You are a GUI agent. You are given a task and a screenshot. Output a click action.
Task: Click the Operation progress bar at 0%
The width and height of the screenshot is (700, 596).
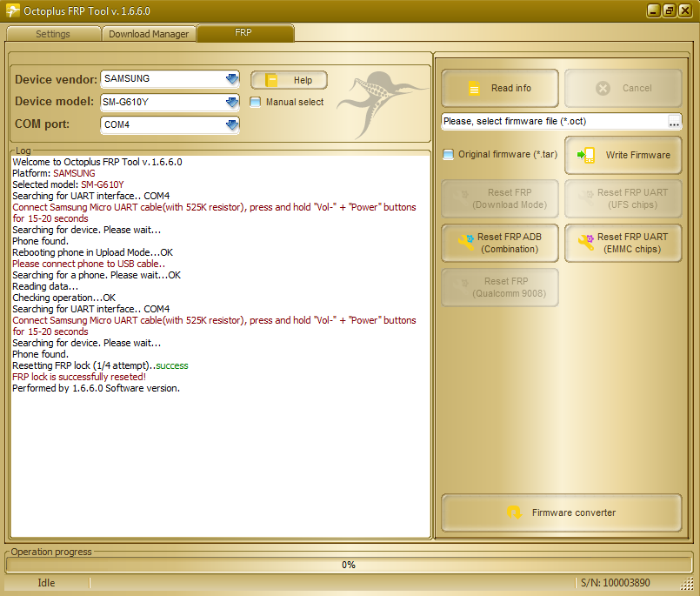pyautogui.click(x=349, y=565)
